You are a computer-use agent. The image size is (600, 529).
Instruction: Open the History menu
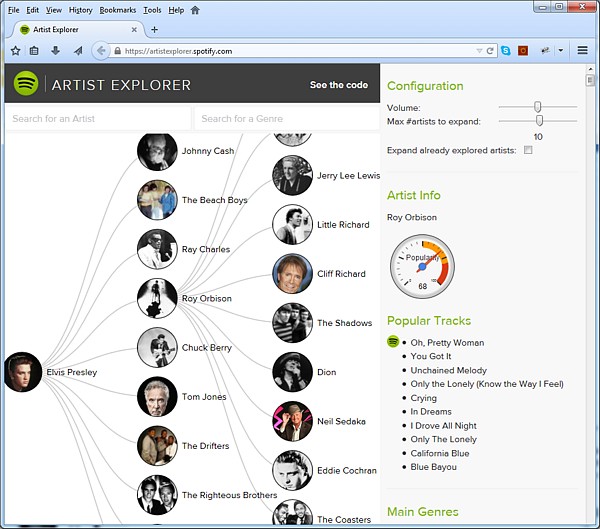pyautogui.click(x=80, y=10)
